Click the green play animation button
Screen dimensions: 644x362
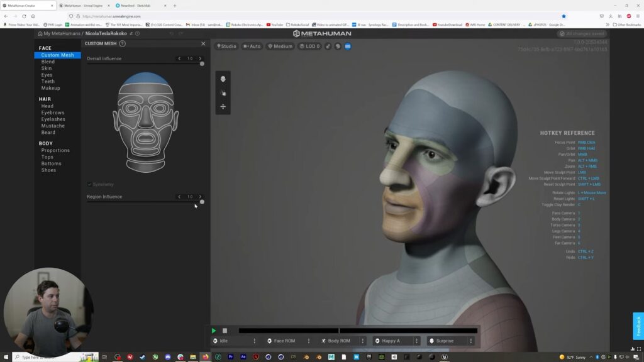coord(214,331)
